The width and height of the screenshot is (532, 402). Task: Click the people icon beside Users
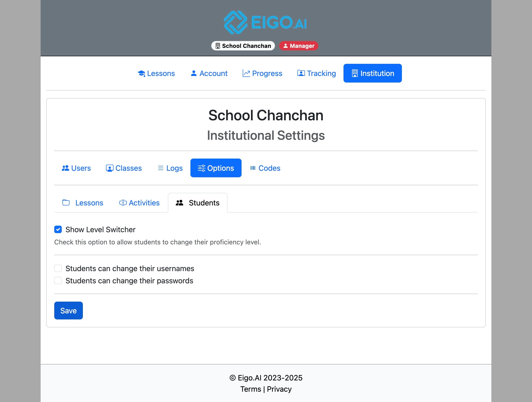coord(66,168)
